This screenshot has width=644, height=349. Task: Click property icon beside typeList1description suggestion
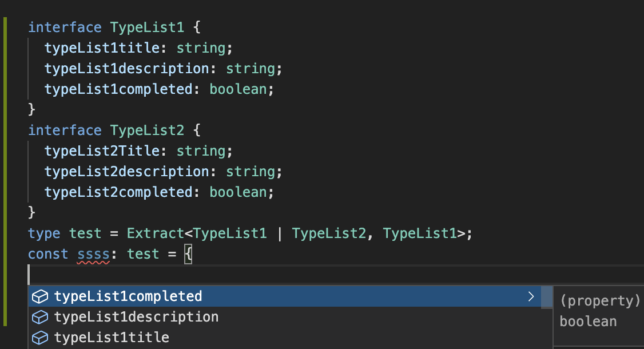(x=39, y=317)
